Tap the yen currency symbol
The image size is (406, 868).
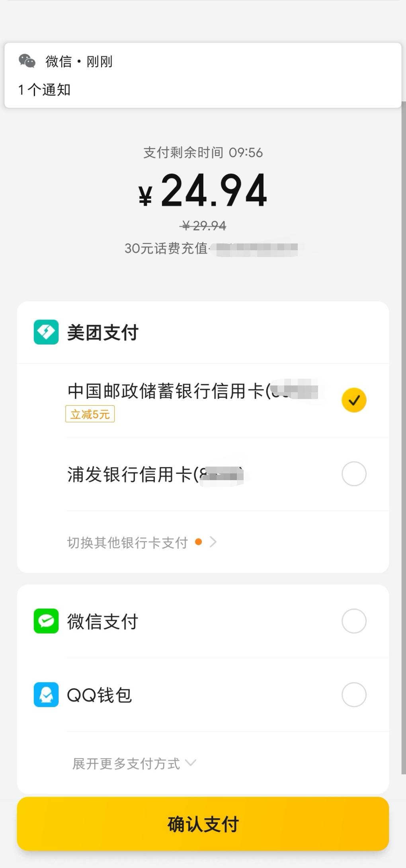pos(145,195)
